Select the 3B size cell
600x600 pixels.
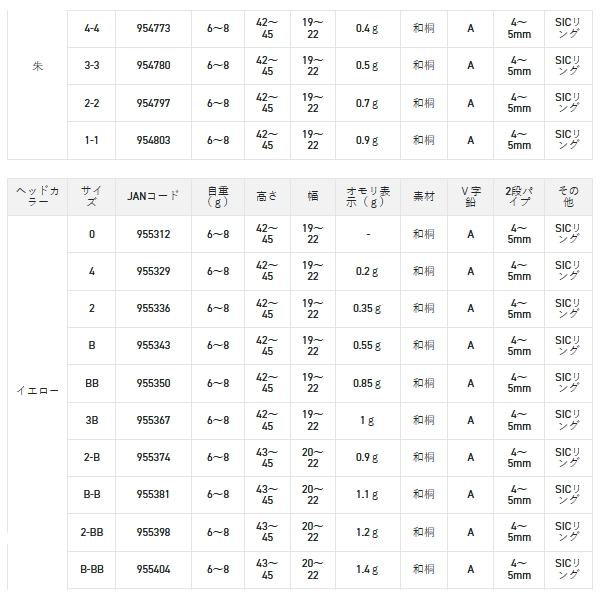tap(91, 420)
